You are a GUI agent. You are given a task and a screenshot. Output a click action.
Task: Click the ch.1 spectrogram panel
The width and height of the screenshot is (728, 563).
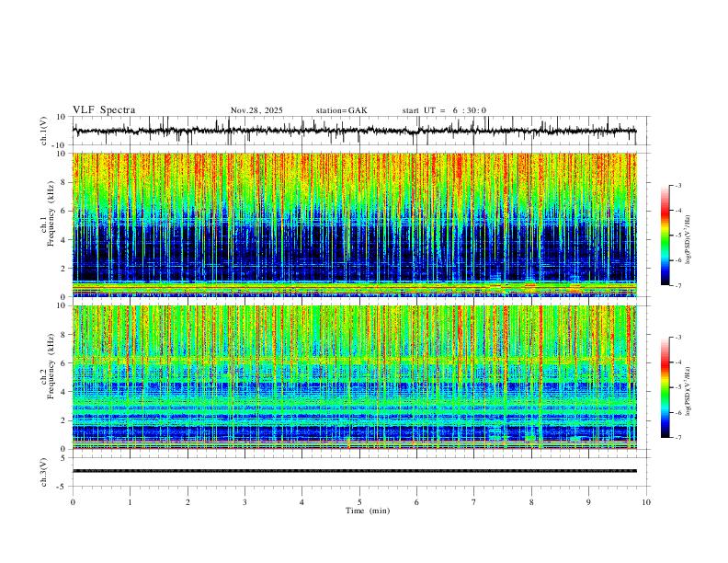point(354,224)
